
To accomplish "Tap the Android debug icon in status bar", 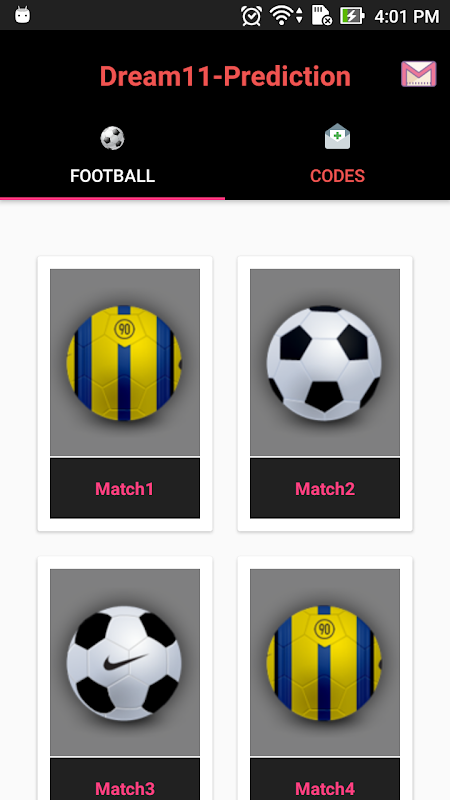I will (22, 15).
